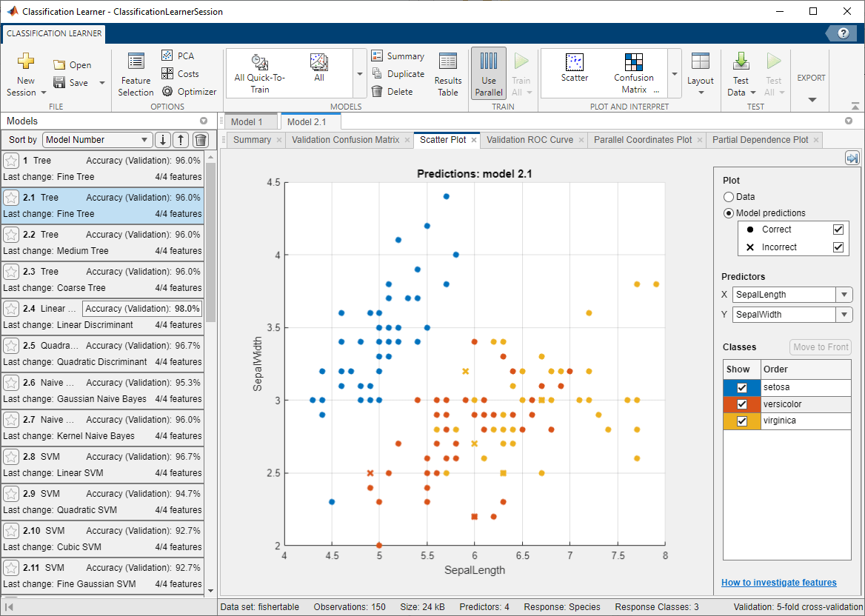
Task: Open the Results Table
Action: 447,73
